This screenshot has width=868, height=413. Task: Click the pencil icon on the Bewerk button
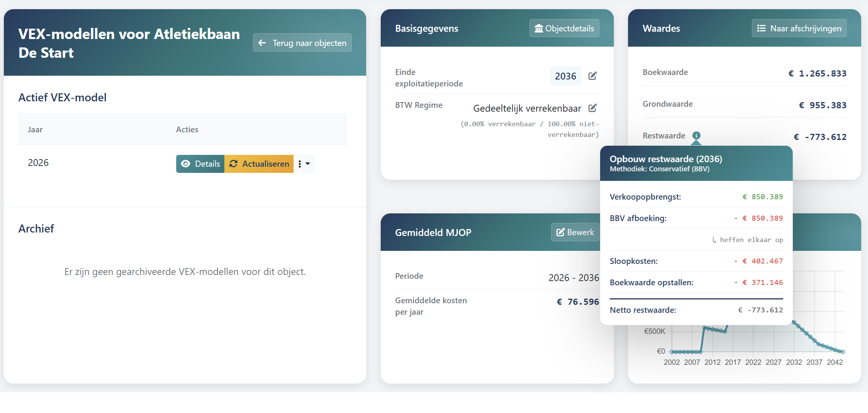pos(561,232)
